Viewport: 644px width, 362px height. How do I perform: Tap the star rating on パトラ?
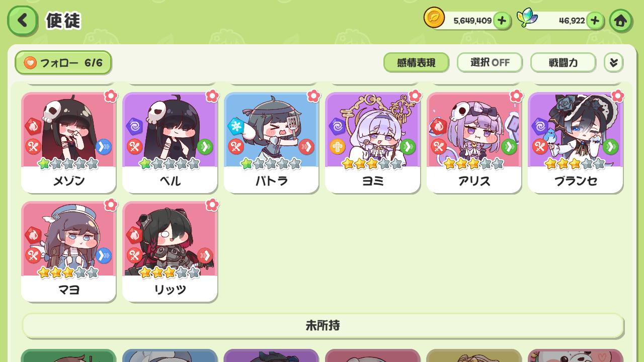click(x=271, y=164)
